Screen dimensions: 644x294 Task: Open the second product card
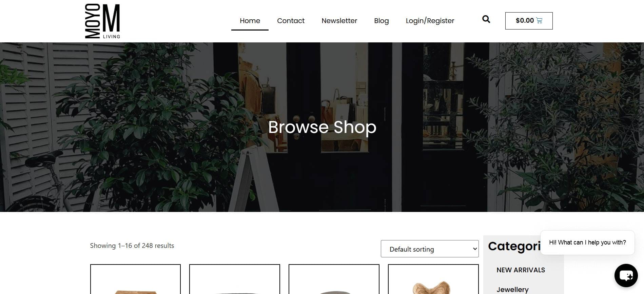(x=235, y=279)
